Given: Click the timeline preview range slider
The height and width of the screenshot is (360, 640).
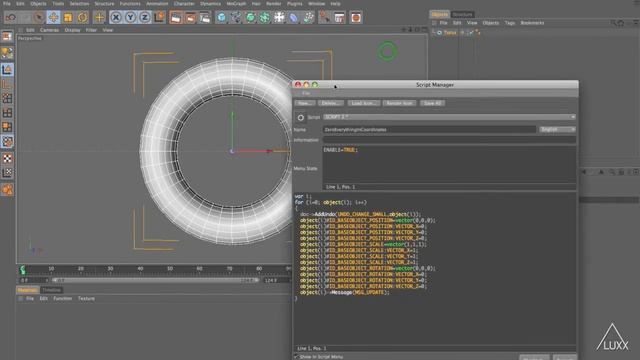Looking at the screenshot, I should click(156, 280).
